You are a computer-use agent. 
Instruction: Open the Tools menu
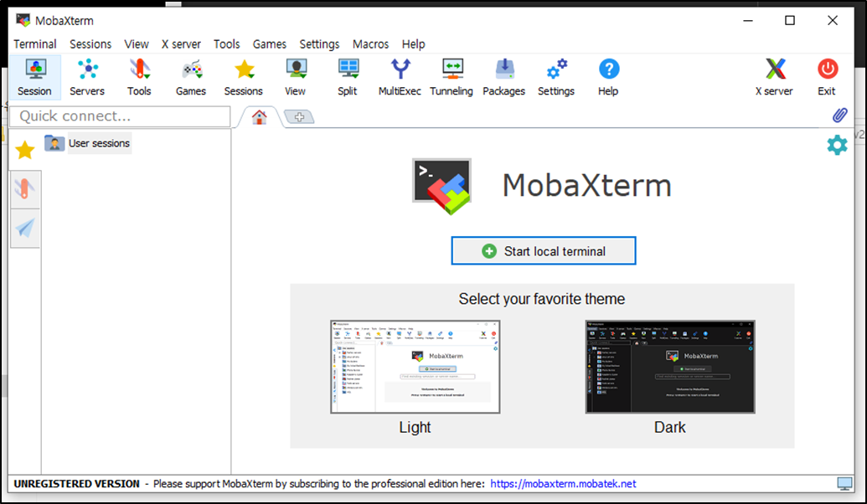(227, 44)
